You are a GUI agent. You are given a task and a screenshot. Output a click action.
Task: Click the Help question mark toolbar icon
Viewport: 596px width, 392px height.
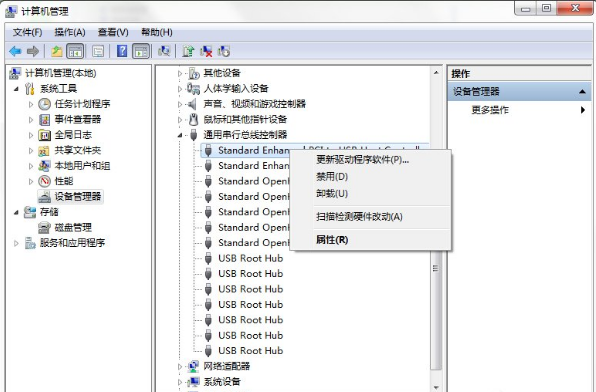(122, 51)
